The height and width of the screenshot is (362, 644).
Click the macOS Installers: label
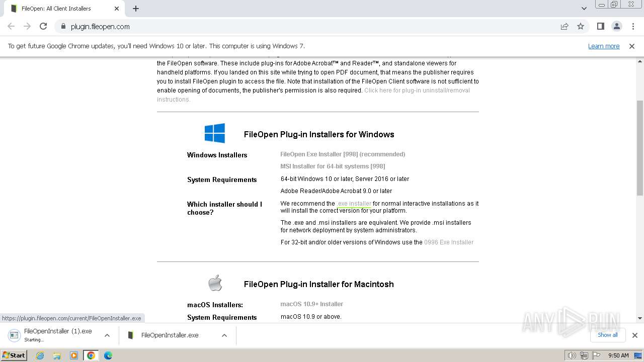(215, 305)
